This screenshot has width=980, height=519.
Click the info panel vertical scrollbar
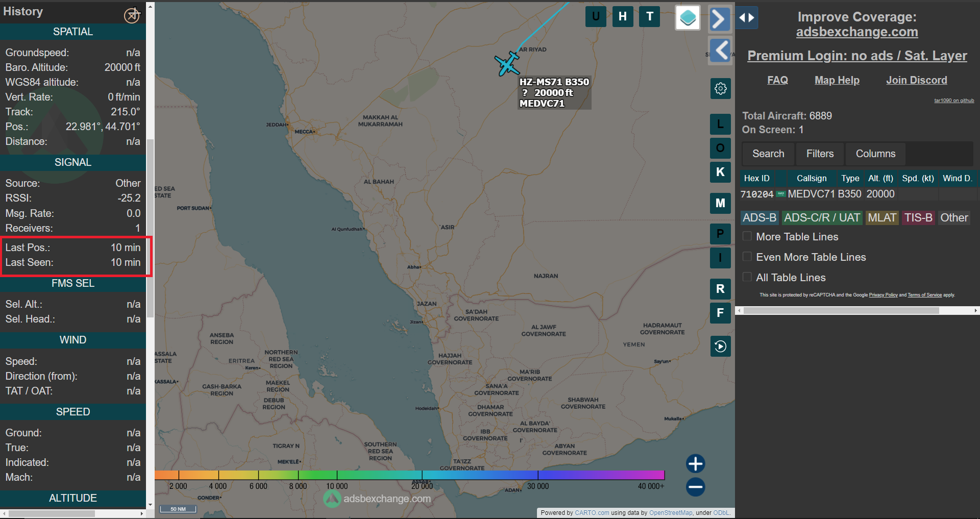coord(150,228)
